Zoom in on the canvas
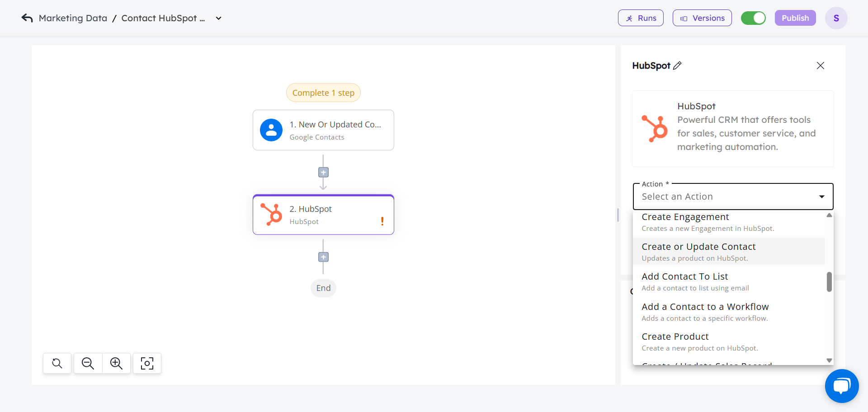Image resolution: width=868 pixels, height=412 pixels. (116, 363)
